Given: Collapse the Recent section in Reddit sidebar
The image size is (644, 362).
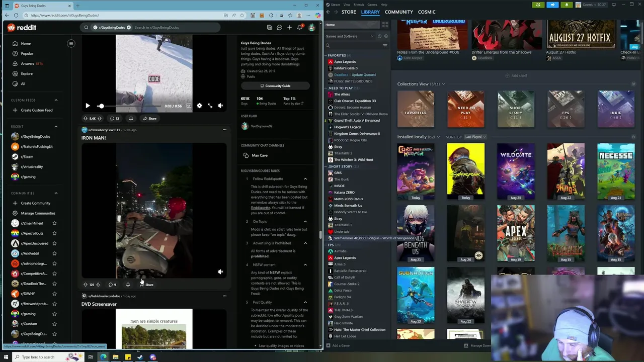Looking at the screenshot, I should point(56,127).
